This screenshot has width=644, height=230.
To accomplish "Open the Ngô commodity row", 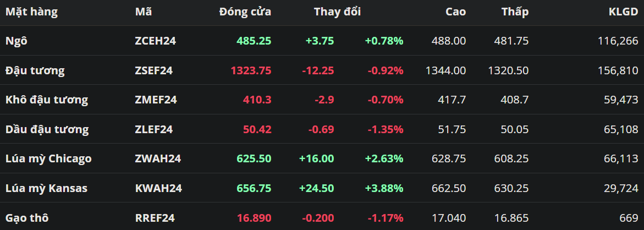I will pyautogui.click(x=15, y=41).
